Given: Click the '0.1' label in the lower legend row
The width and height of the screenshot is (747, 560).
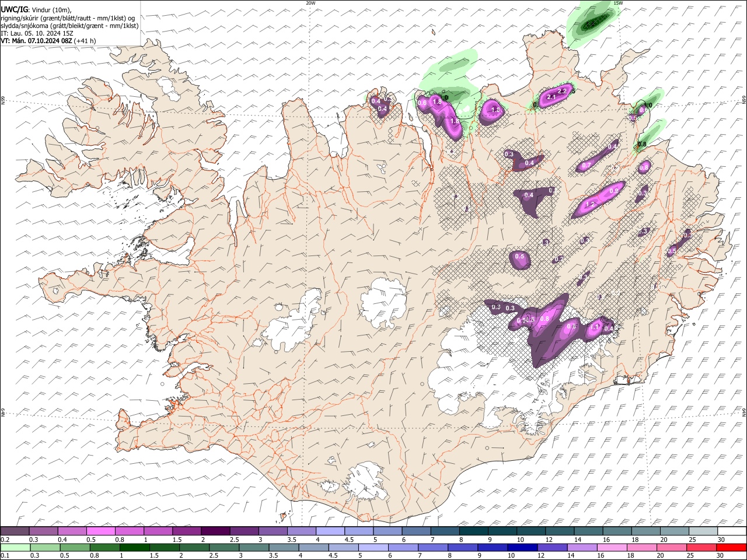Looking at the screenshot, I should [5, 556].
